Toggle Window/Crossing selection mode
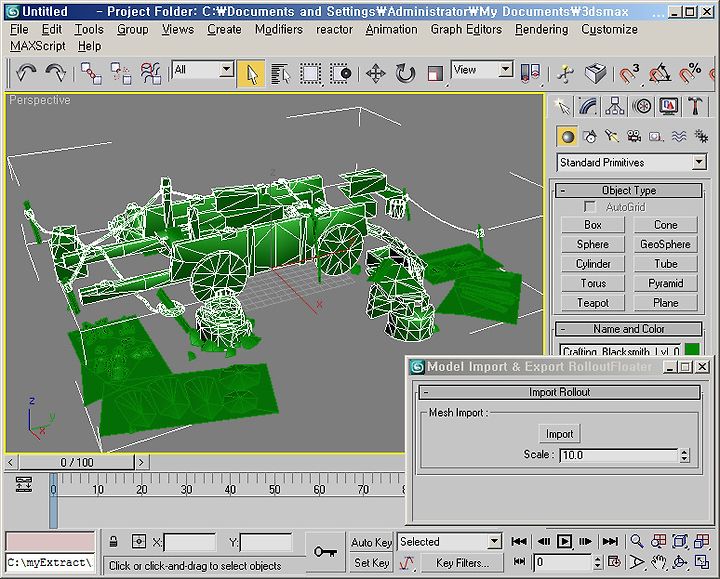The width and height of the screenshot is (720, 579). click(x=341, y=74)
